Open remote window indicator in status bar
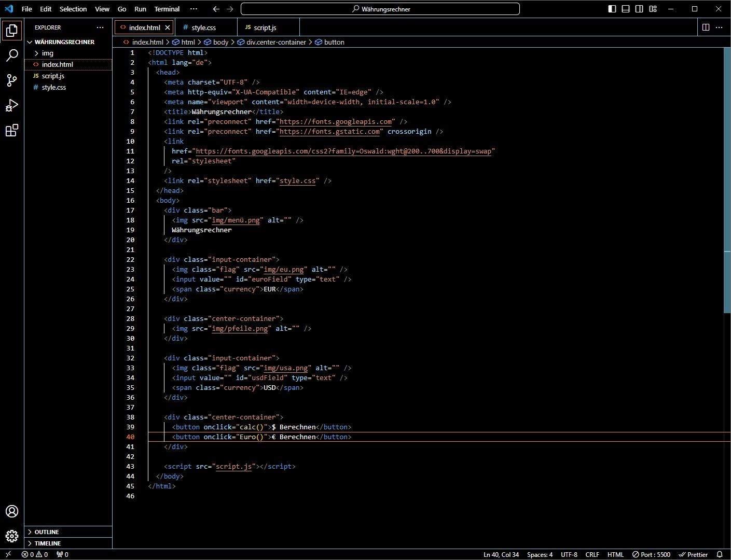The width and height of the screenshot is (731, 560). 8,554
